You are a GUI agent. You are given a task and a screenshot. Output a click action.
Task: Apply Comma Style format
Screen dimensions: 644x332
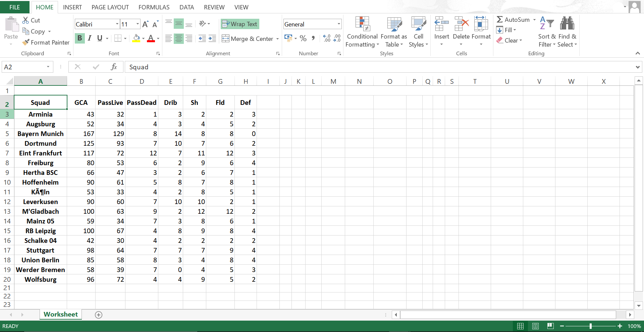pos(313,38)
